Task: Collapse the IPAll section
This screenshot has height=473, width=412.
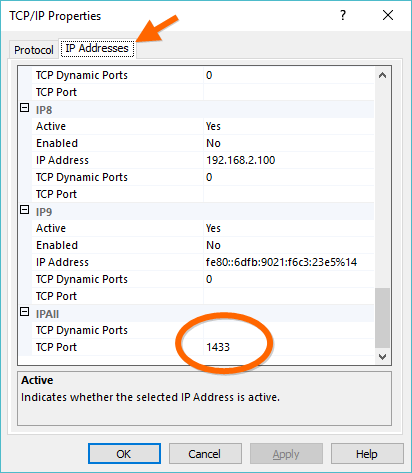Action: tap(25, 312)
